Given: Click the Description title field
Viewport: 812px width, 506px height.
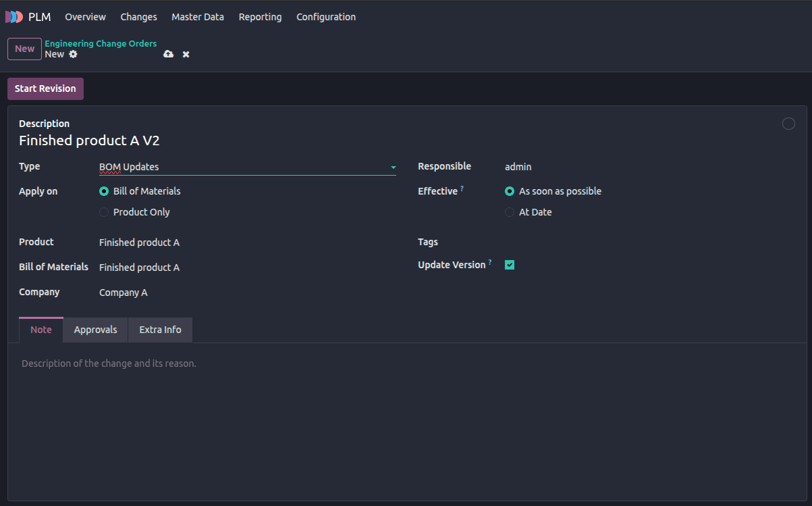Looking at the screenshot, I should pyautogui.click(x=397, y=141).
